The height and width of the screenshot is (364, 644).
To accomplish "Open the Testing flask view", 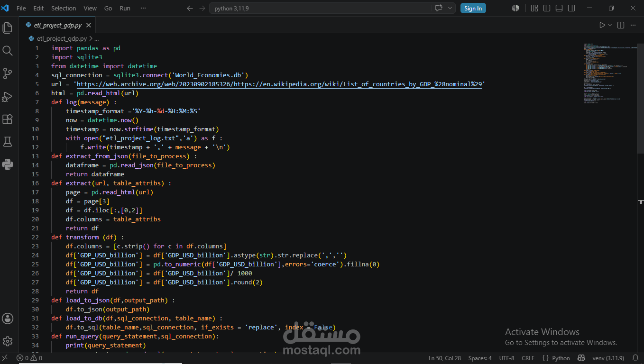I will coord(7,142).
